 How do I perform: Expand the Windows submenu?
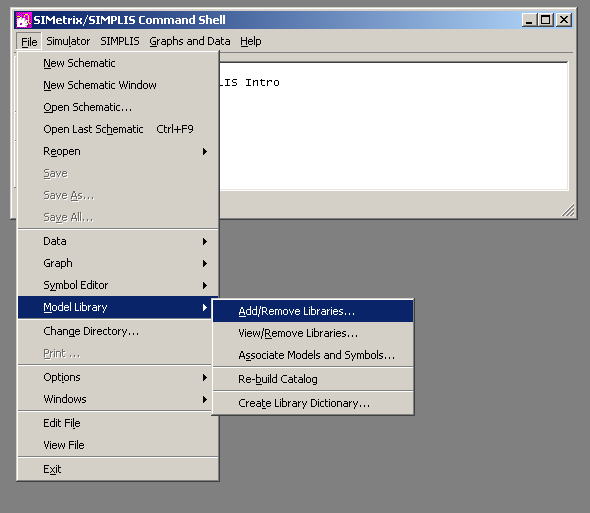[115, 399]
